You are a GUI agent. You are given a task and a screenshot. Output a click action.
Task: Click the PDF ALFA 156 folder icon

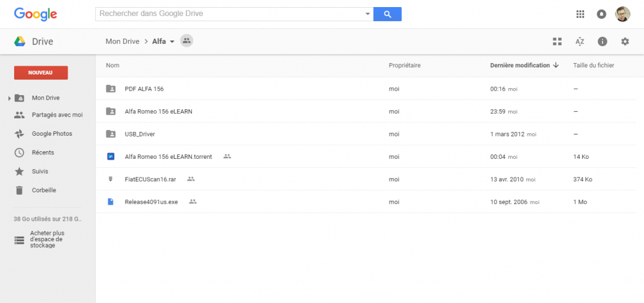[x=111, y=89]
